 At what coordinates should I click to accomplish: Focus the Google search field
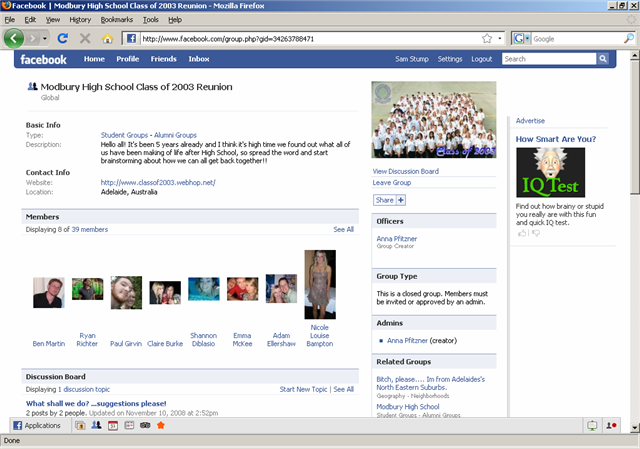tap(577, 39)
